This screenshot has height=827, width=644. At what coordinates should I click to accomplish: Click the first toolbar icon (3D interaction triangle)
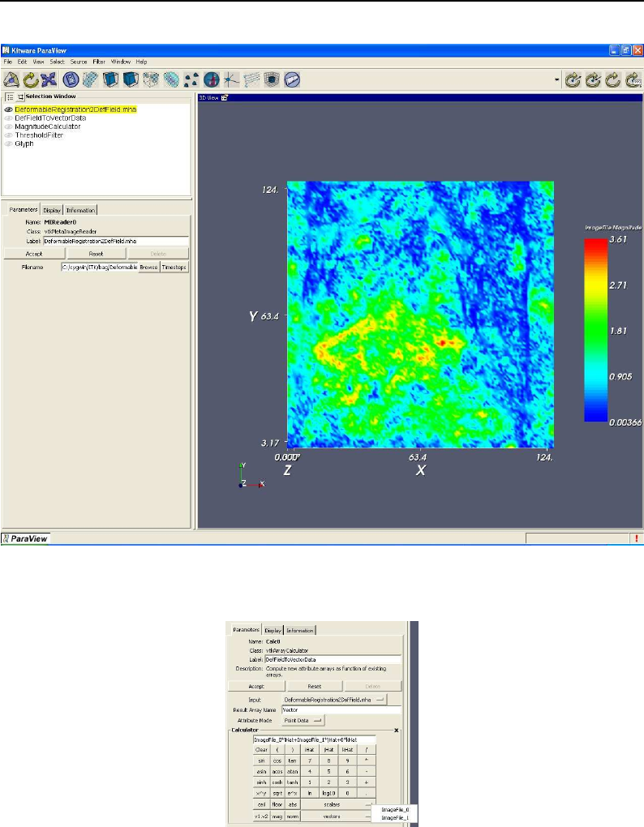(11, 79)
